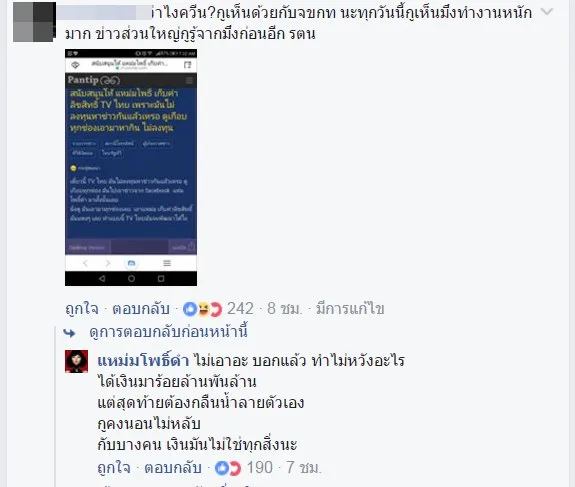
Task: Expand ดูการตอบกลับก่อนหน้านี้ previous replies
Action: (x=168, y=332)
